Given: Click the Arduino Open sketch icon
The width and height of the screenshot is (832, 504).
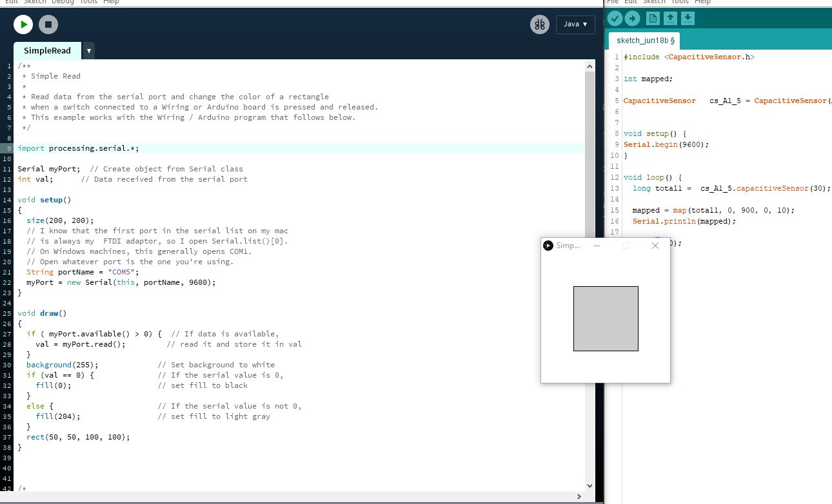Looking at the screenshot, I should [x=671, y=19].
